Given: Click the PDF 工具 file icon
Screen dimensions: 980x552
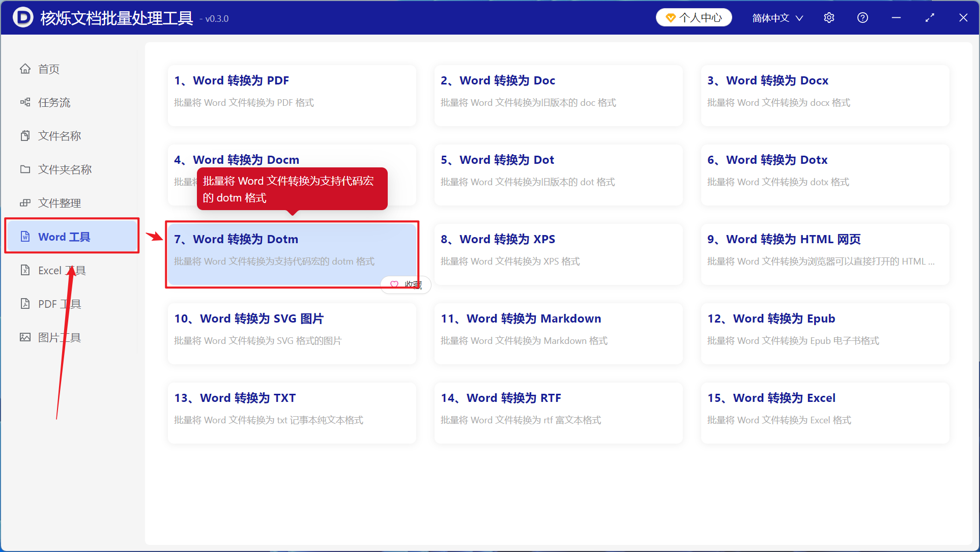Looking at the screenshot, I should click(x=25, y=304).
